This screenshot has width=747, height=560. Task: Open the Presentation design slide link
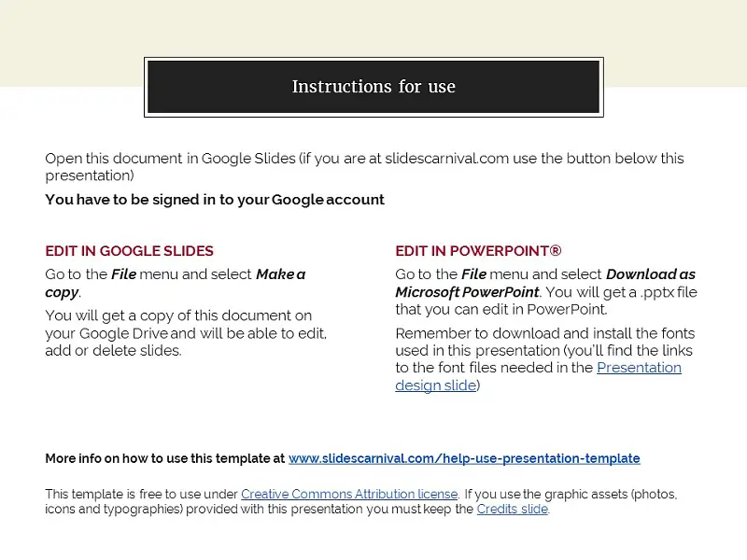639,368
